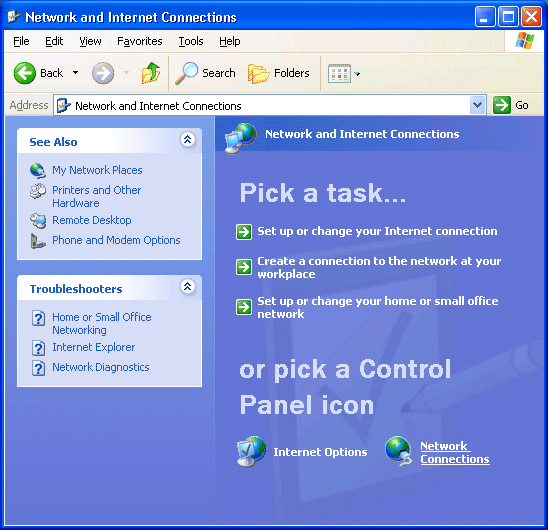Viewport: 548px width, 530px height.
Task: Open the Edit menu
Action: [54, 41]
